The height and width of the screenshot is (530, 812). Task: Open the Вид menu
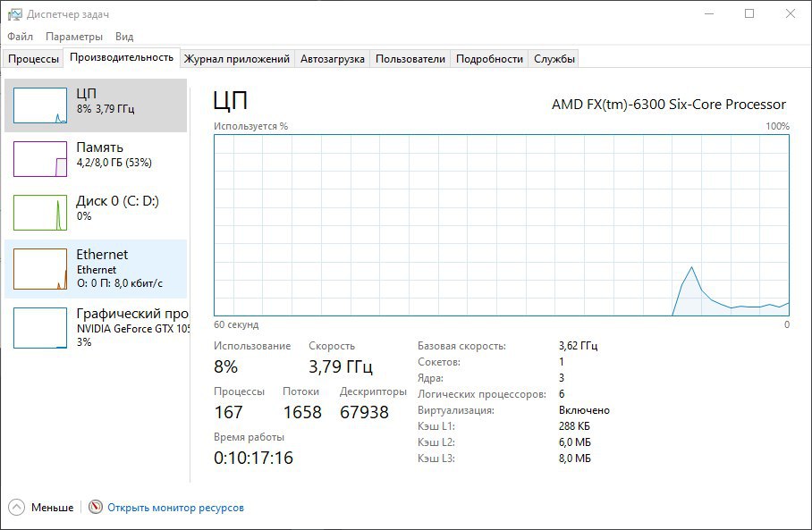124,37
